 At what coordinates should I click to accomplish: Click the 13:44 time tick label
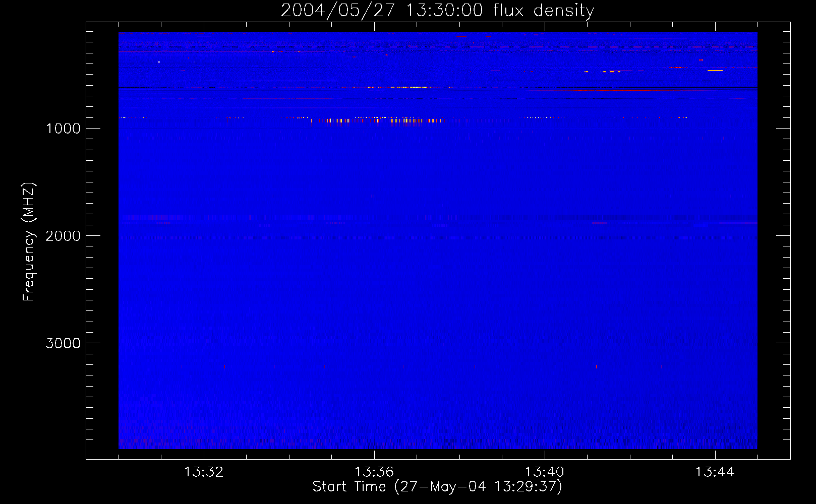click(x=715, y=472)
